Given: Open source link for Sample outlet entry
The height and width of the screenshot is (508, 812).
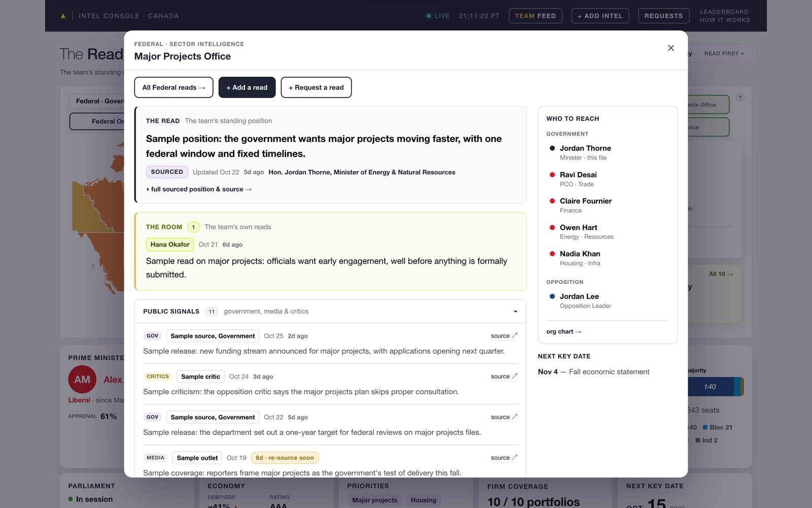Looking at the screenshot, I should click(504, 458).
